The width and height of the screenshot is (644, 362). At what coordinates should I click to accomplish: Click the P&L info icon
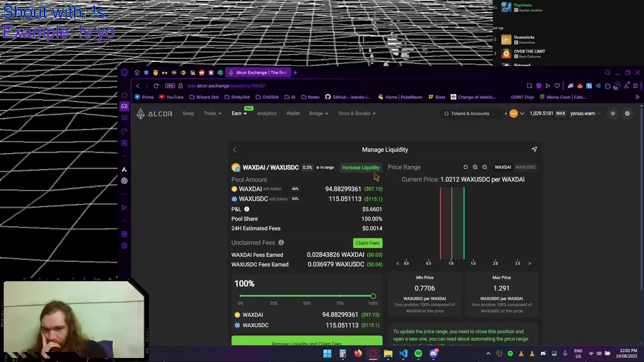tap(247, 209)
